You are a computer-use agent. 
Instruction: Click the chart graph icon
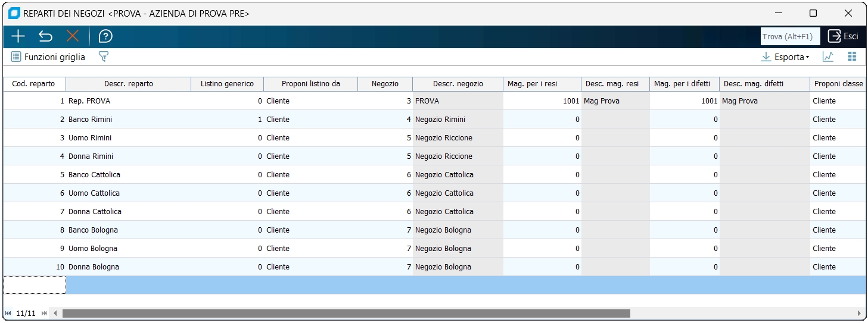click(x=828, y=57)
